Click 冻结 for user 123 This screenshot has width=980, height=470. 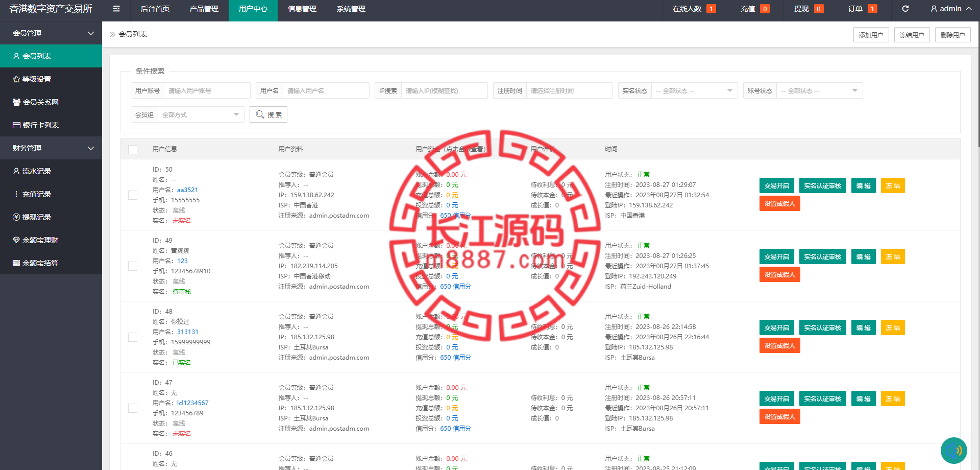pyautogui.click(x=893, y=256)
